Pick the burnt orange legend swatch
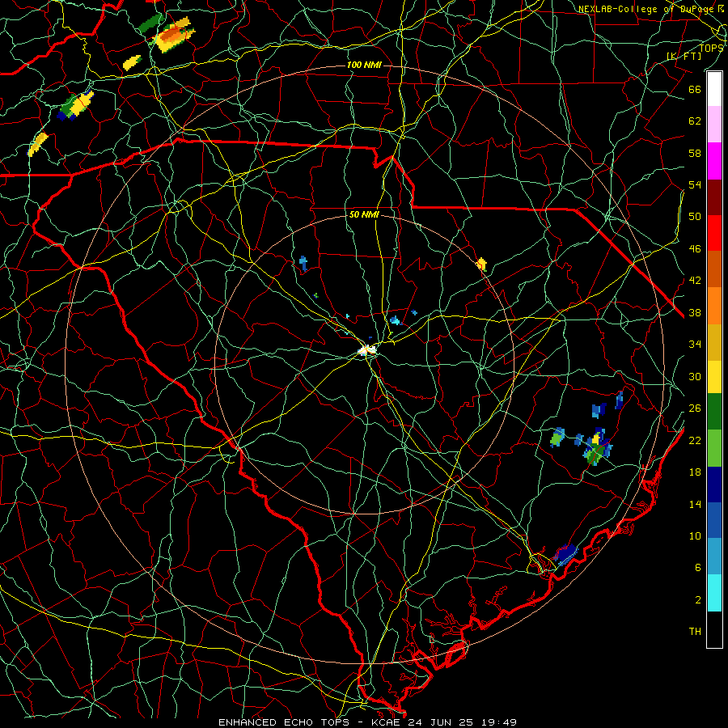Screen dimensions: 728x728 click(714, 269)
